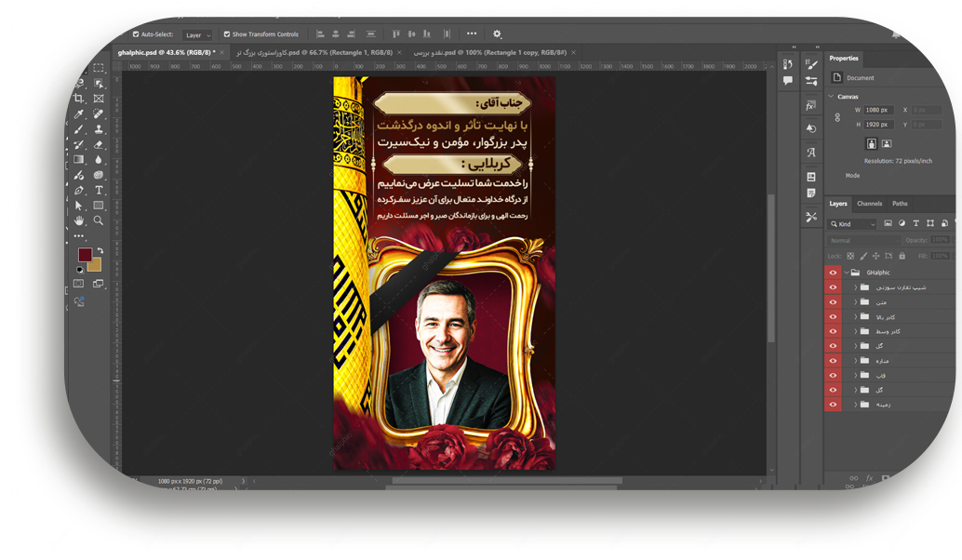
Task: Collapse the GHalphic layer group
Action: [846, 273]
